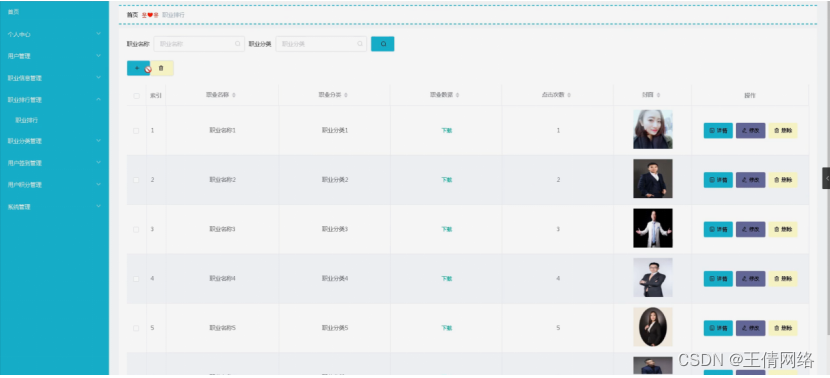This screenshot has height=378, width=830.
Task: Check the checkbox for row 2
Action: click(x=136, y=180)
